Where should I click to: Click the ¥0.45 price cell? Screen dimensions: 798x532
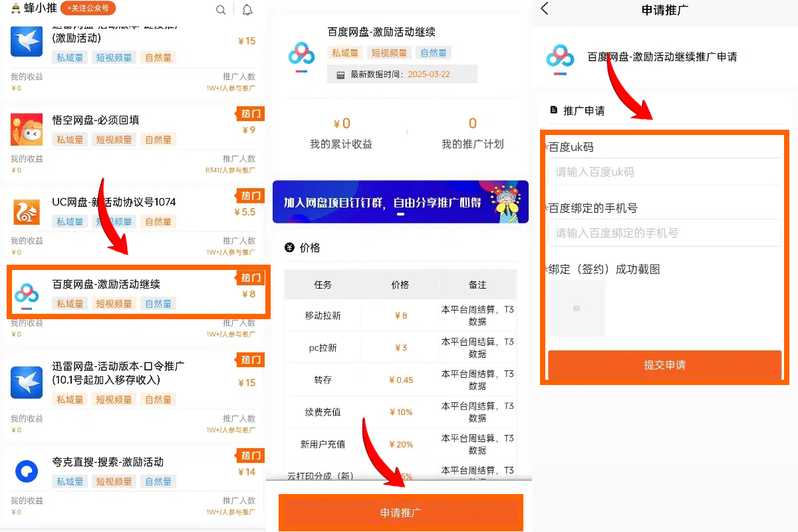[x=401, y=380]
